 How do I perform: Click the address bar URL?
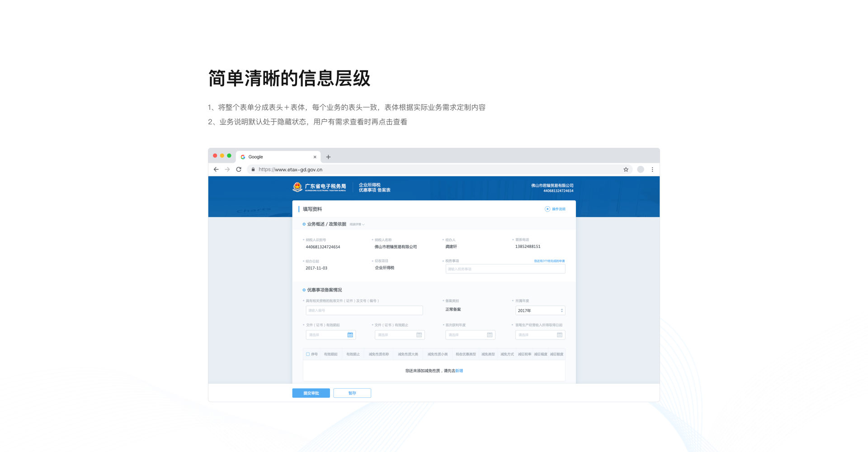pyautogui.click(x=290, y=169)
